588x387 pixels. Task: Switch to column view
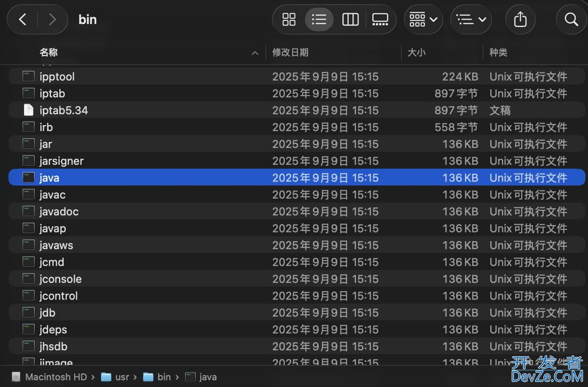click(350, 20)
